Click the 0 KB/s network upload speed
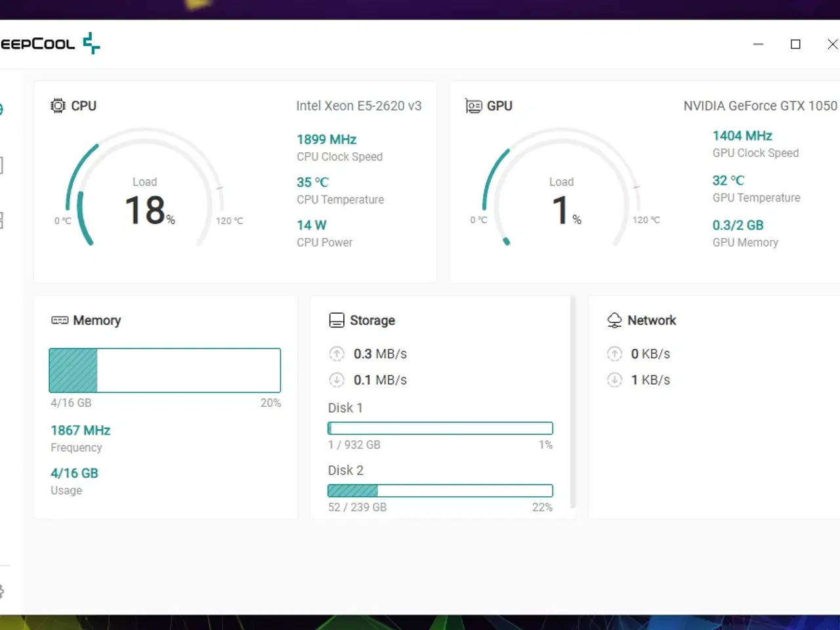Screen dimensions: 840x630 coord(650,354)
